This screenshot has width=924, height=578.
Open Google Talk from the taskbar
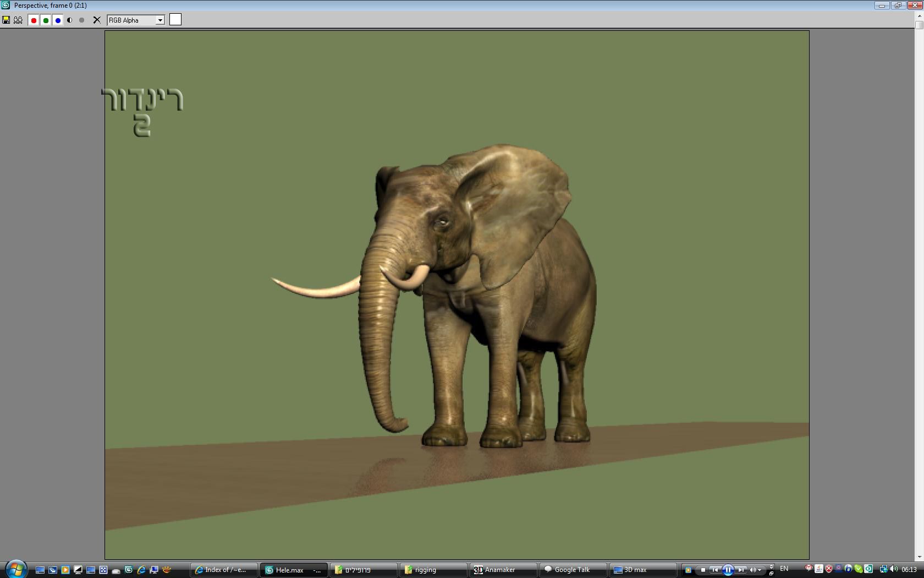tap(573, 570)
